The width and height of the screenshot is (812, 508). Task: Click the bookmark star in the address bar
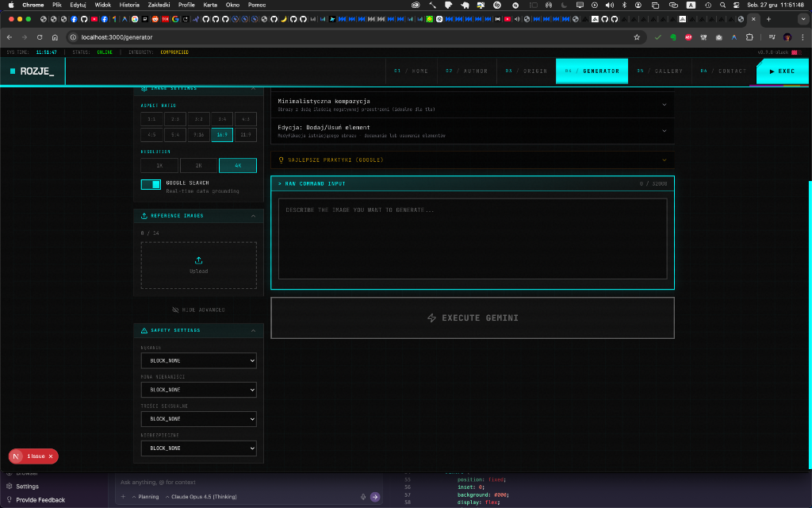(637, 37)
